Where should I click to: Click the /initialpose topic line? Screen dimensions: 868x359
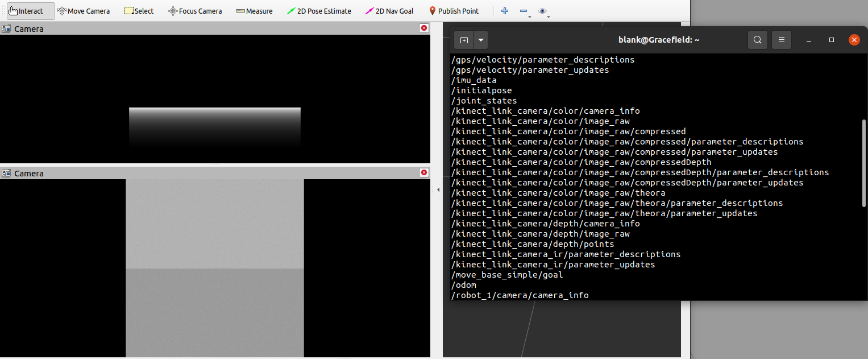(481, 90)
